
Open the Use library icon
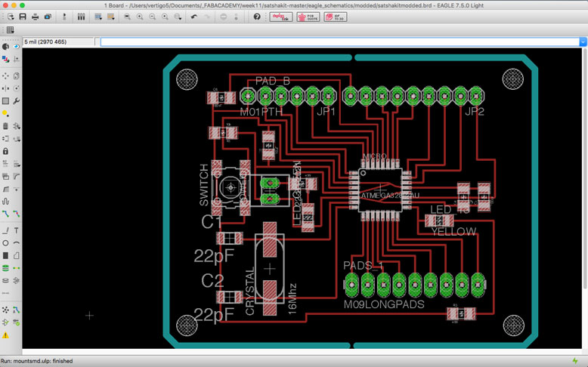pyautogui.click(x=81, y=17)
